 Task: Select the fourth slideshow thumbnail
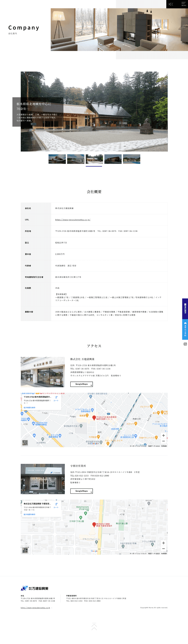[113, 159]
